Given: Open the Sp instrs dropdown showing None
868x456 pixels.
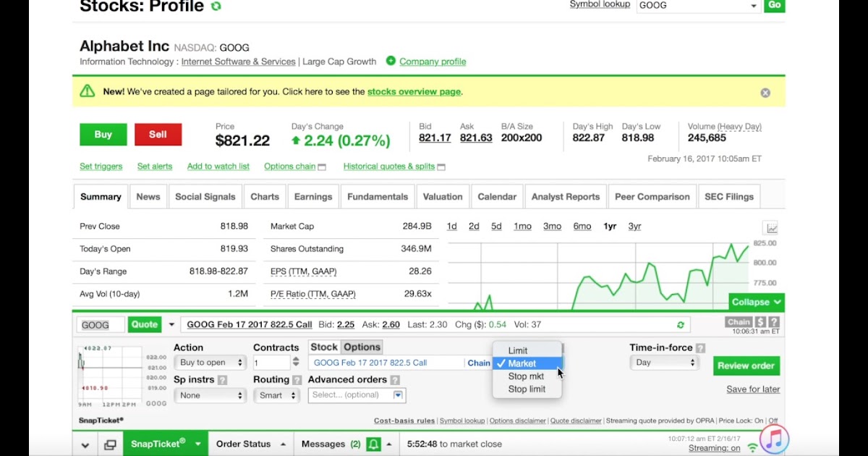Looking at the screenshot, I should (210, 395).
